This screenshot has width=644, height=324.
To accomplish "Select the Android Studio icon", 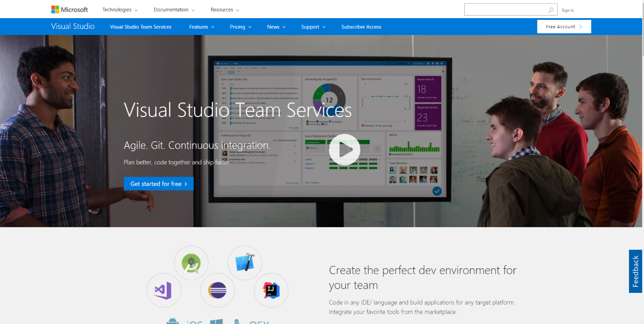I will point(191,263).
